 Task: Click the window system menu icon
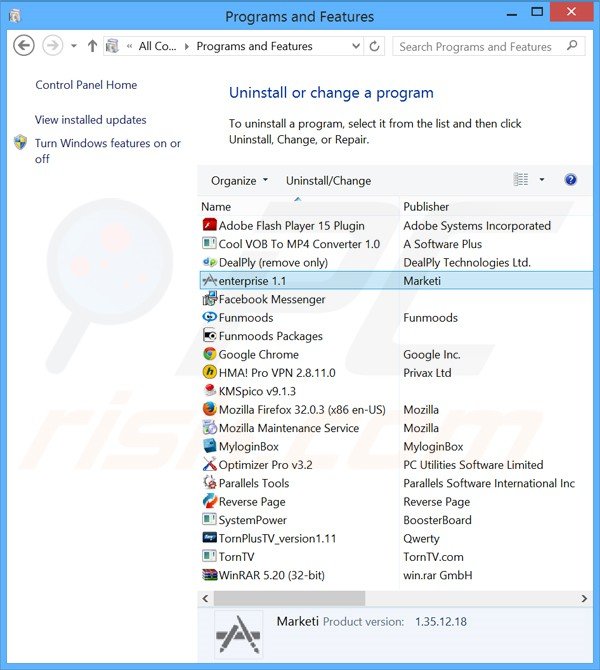(15, 16)
